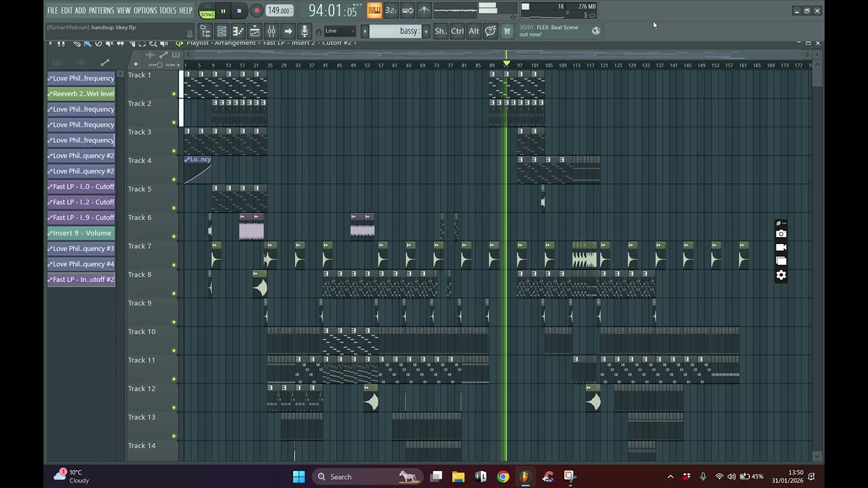The image size is (868, 488).
Task: Add new pattern with plus button
Action: 426,31
